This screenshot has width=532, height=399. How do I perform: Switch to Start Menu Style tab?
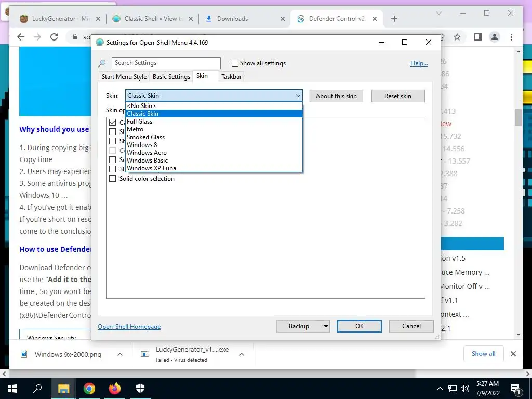point(124,77)
